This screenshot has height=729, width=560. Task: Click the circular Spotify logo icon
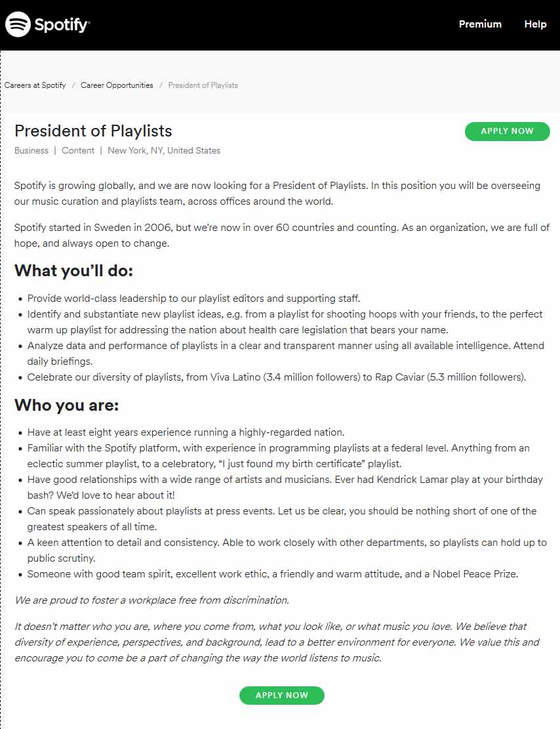[x=18, y=24]
